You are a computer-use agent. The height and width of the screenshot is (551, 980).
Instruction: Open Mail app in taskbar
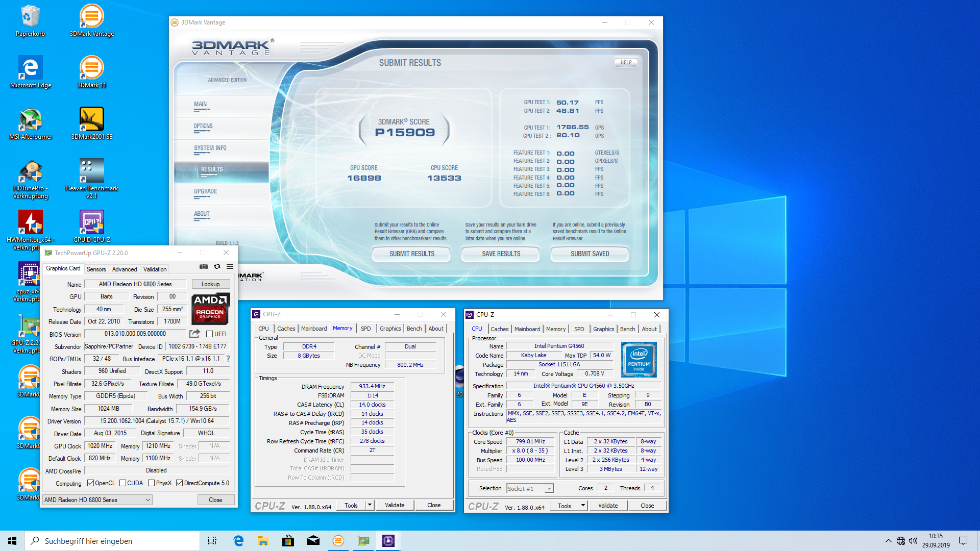pos(313,541)
